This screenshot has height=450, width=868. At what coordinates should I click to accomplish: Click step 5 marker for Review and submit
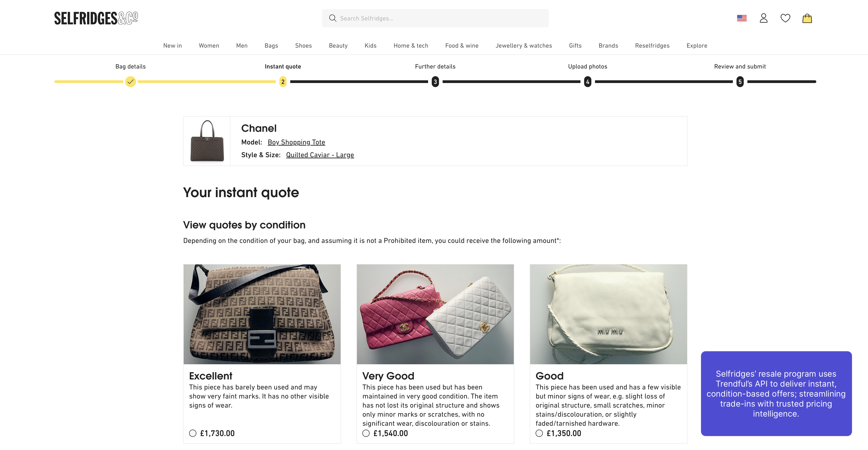(x=740, y=82)
